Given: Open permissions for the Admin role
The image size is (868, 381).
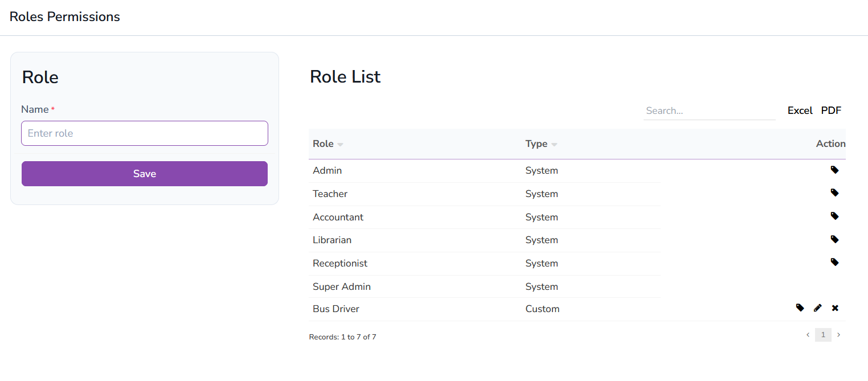Looking at the screenshot, I should 835,170.
